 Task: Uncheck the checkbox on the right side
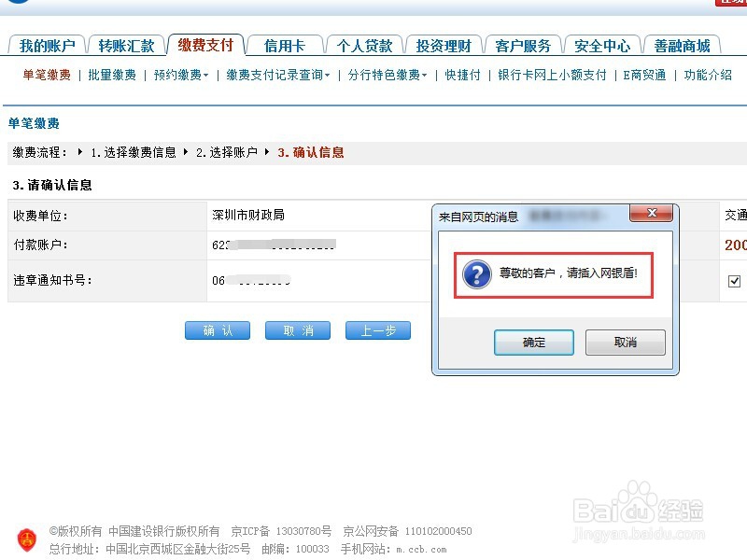tap(734, 281)
